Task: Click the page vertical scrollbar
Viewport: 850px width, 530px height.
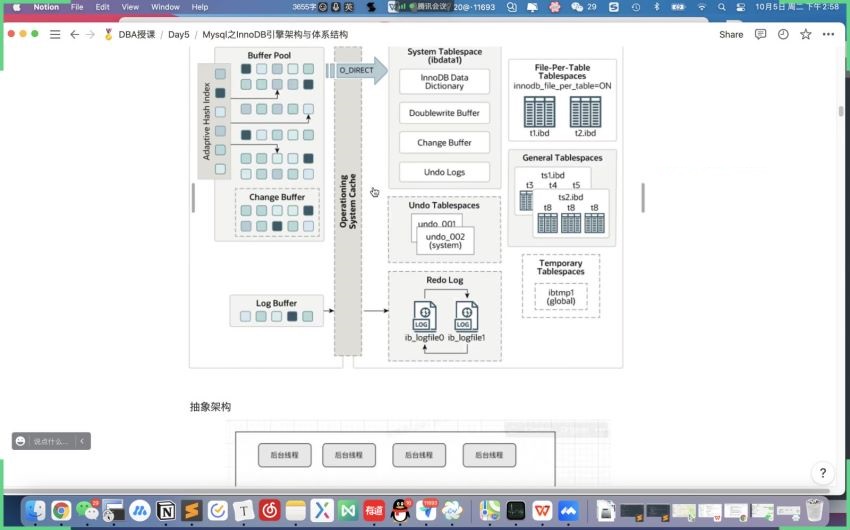Action: click(841, 111)
